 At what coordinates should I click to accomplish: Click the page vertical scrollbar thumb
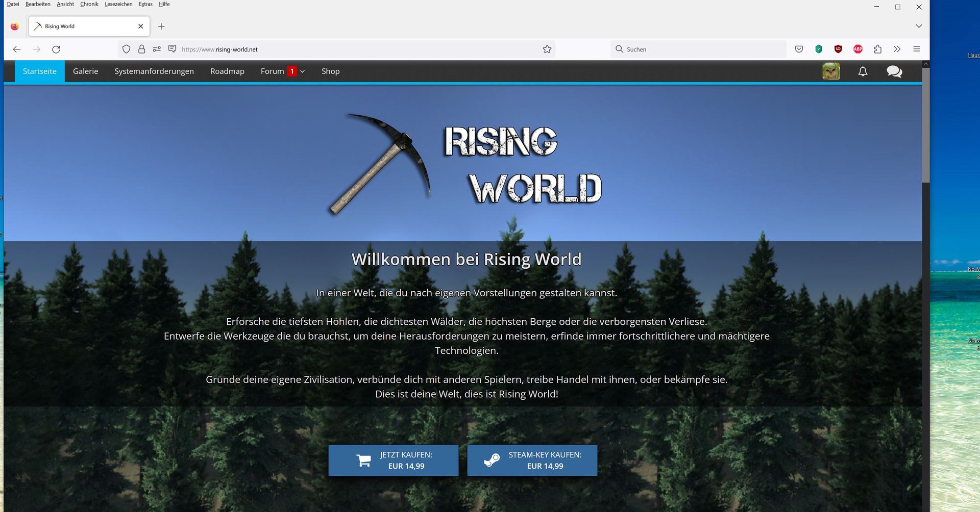coord(925,125)
